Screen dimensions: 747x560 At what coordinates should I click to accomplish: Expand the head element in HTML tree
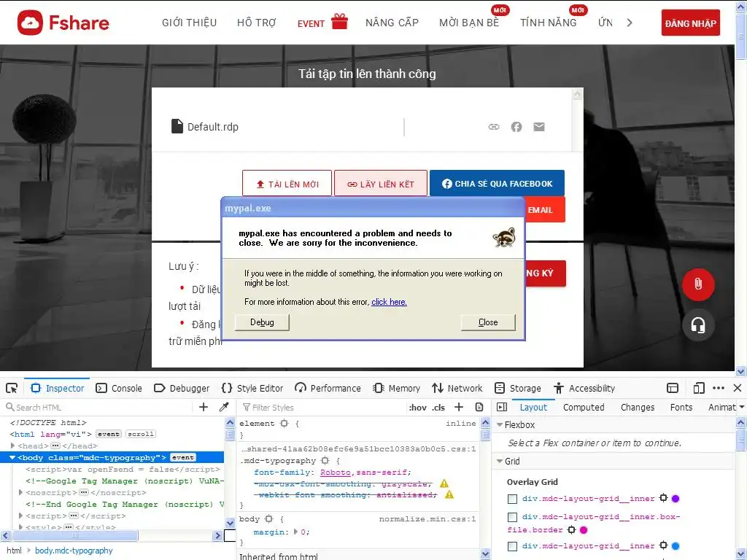[12, 446]
